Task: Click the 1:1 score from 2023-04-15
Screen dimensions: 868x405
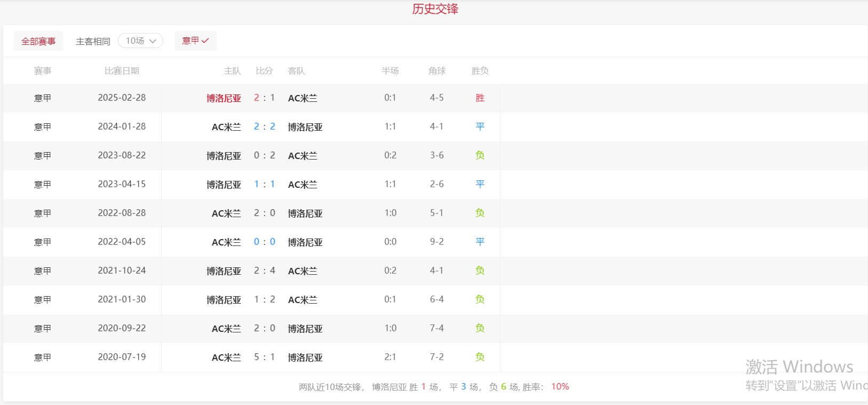Action: 265,184
